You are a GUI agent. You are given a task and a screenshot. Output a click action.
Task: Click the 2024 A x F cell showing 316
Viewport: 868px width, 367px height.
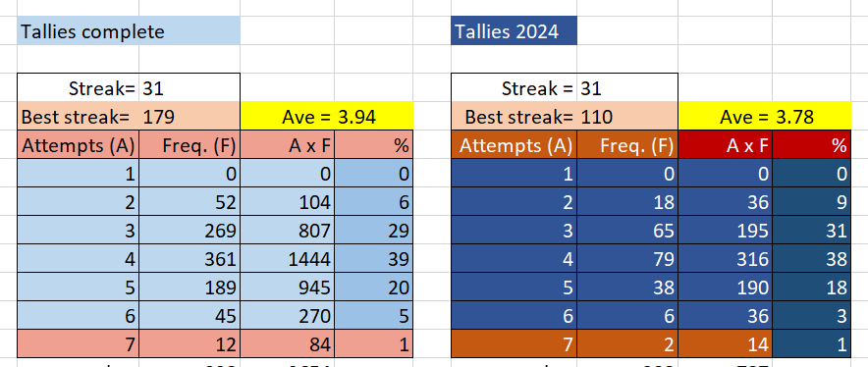click(726, 258)
